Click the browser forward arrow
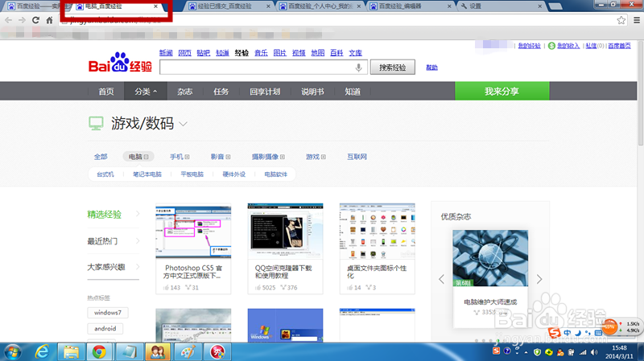This screenshot has height=361, width=644. coord(22,20)
